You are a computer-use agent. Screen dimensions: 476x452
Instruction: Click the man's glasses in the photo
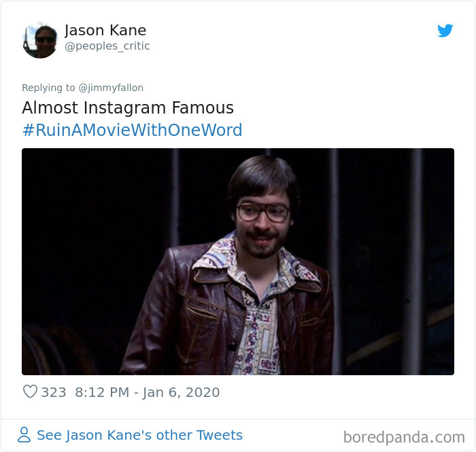click(x=263, y=212)
